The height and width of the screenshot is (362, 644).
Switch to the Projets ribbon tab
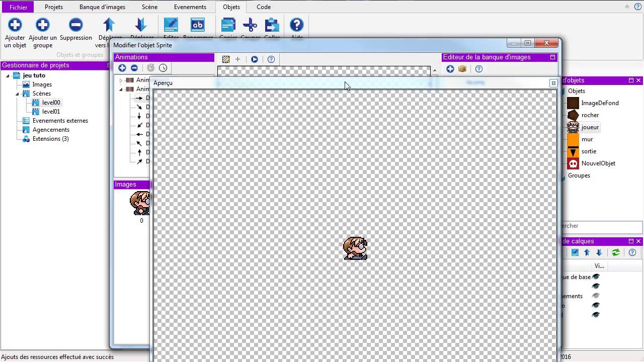(54, 7)
